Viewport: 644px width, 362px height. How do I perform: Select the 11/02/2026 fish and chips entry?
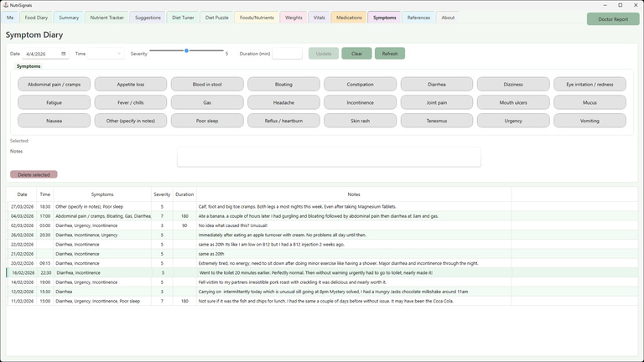[322, 301]
